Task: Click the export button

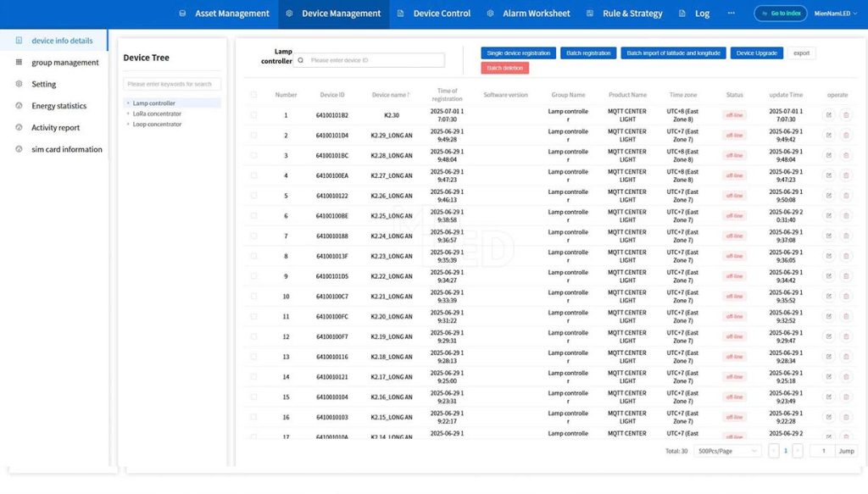Action: point(801,53)
